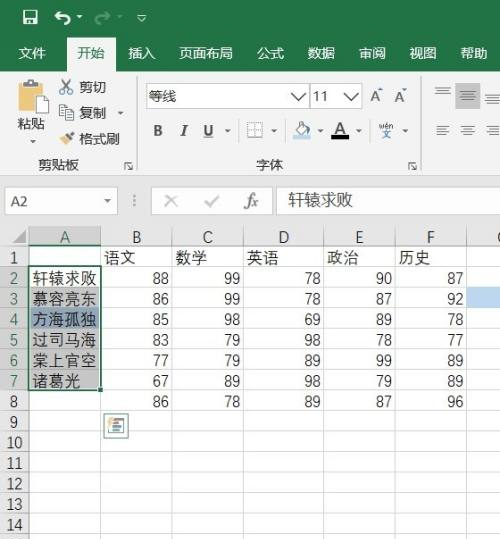
Task: Expand the phonetic guide dropdown arrow
Action: click(x=405, y=131)
